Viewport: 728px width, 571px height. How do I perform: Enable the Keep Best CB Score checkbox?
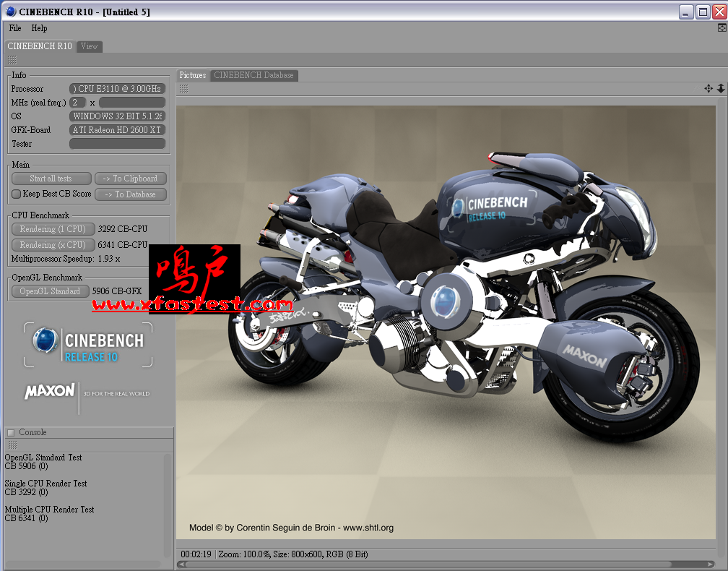coord(16,194)
